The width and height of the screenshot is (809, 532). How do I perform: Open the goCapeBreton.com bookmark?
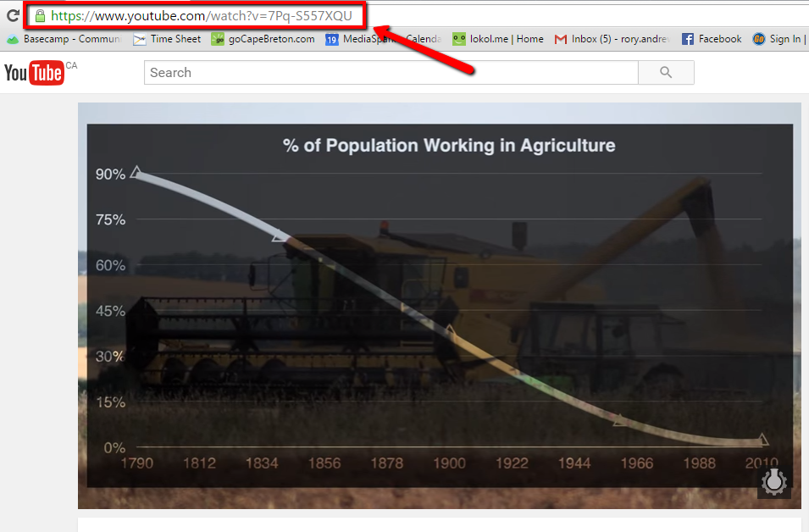pyautogui.click(x=263, y=39)
